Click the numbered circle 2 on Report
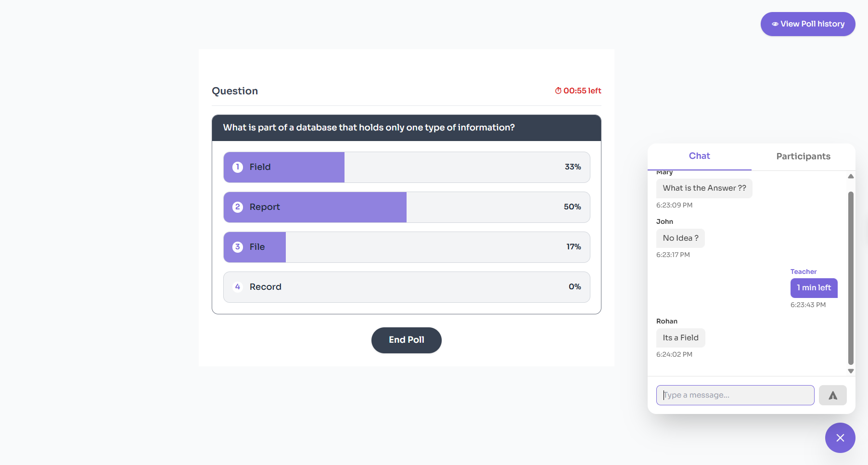The height and width of the screenshot is (465, 868). coord(237,207)
